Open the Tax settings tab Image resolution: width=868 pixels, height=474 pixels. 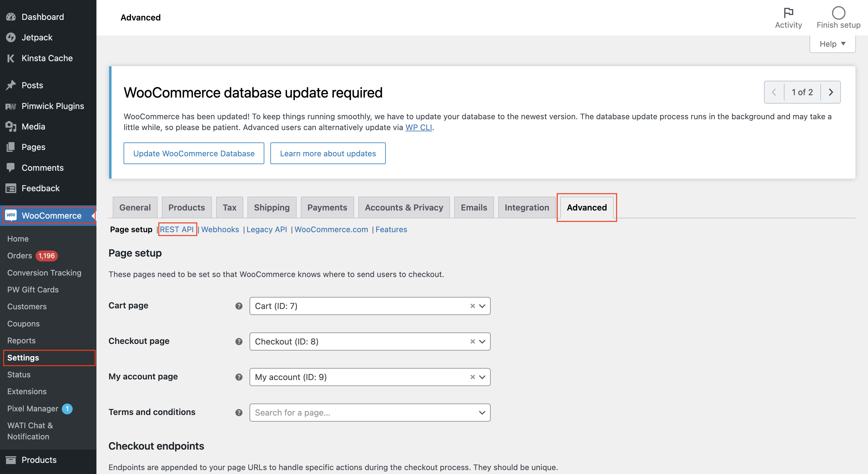coord(229,207)
